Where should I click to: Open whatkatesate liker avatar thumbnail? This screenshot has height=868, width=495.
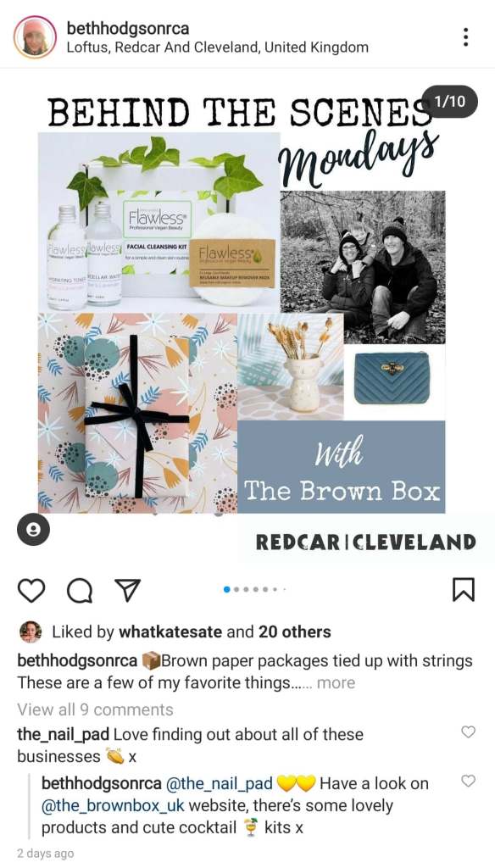[x=31, y=632]
